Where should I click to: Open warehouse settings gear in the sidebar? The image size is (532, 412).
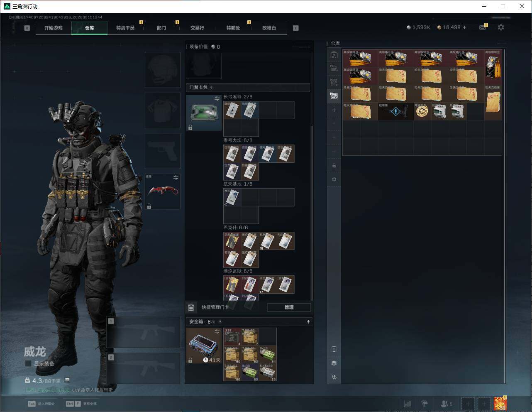tap(334, 179)
